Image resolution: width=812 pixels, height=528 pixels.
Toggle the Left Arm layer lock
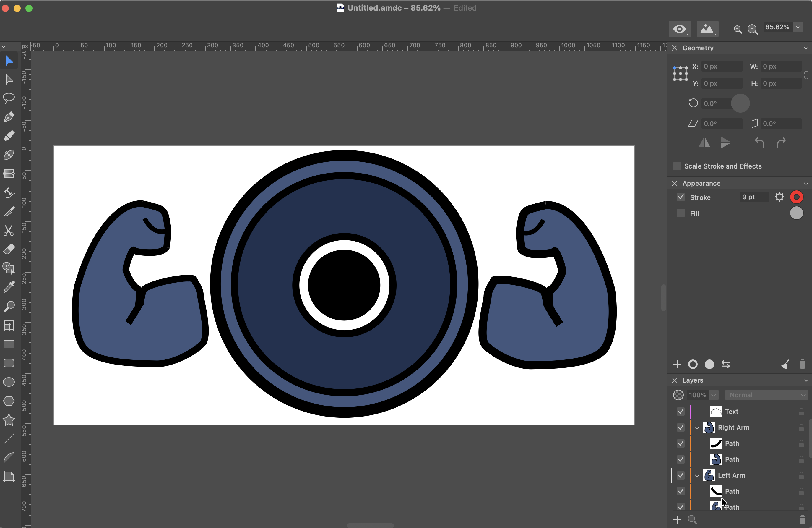point(801,475)
